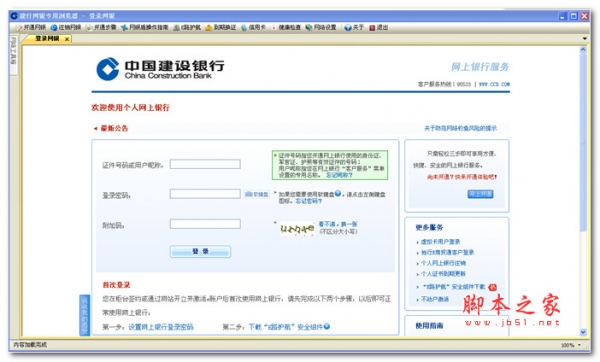Click the page scrollbar down arrow
600x362 pixels.
(x=583, y=332)
